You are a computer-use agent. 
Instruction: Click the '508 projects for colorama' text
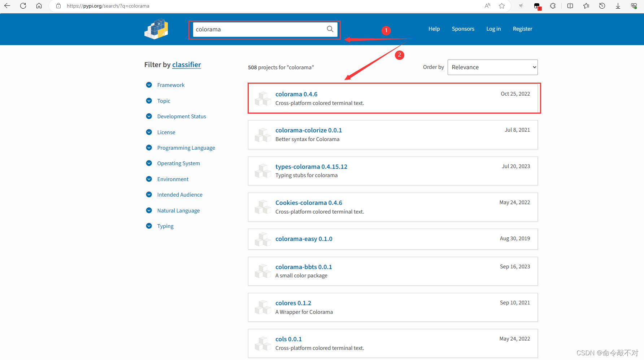coord(281,67)
